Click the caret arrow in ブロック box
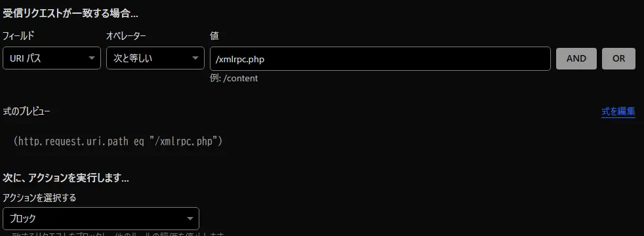Screen dimensions: 644x236 coord(190,218)
